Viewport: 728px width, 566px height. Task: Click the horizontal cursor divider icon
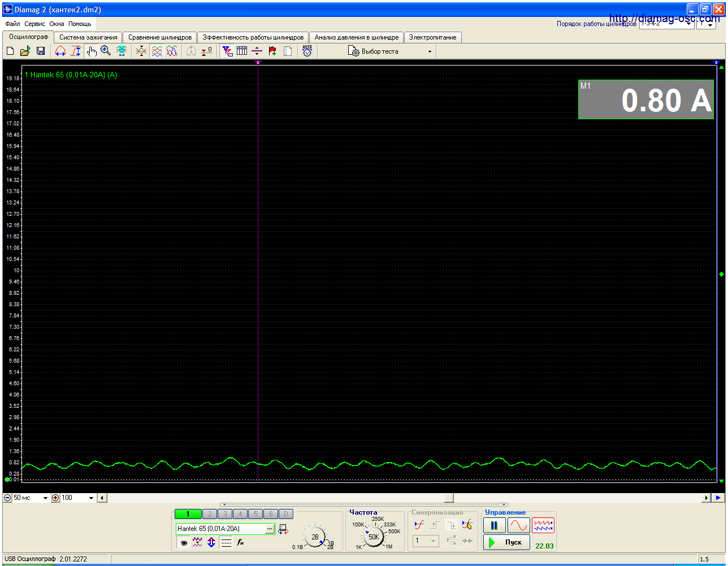click(x=257, y=51)
